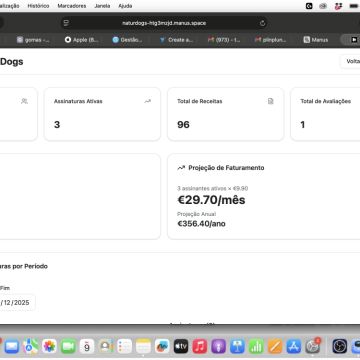Open the Histórico menu
This screenshot has width=360, height=360.
point(38,6)
